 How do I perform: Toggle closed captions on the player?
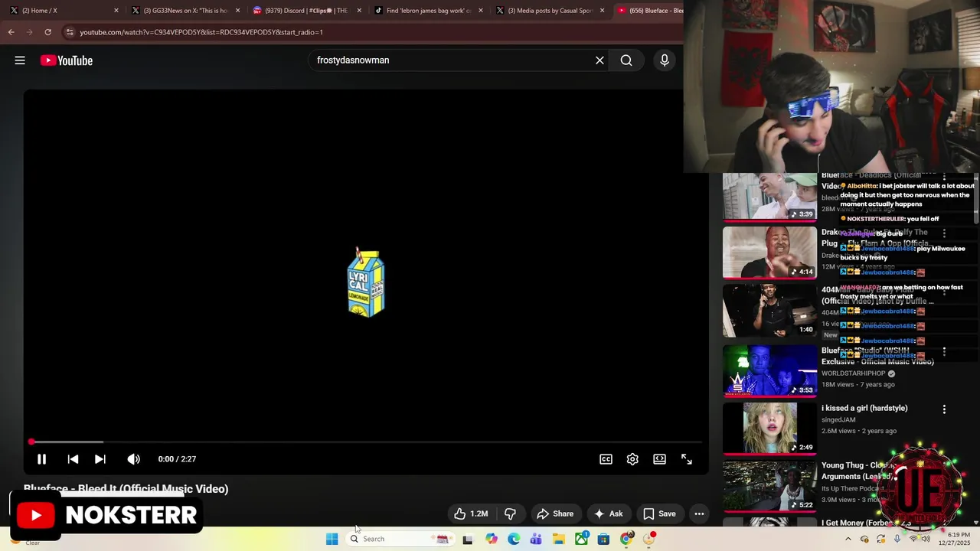tap(606, 459)
